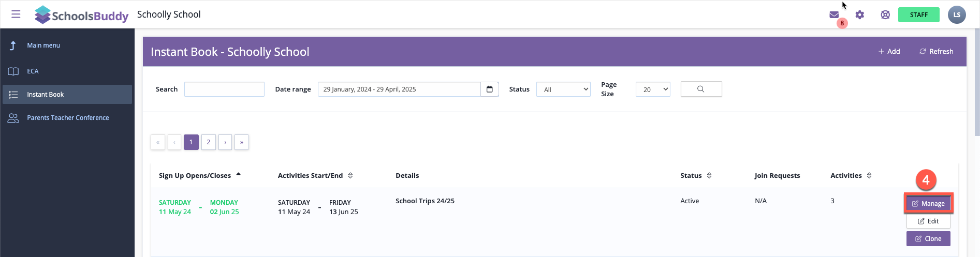980x257 pixels.
Task: Open the settings gear icon
Action: pos(859,14)
